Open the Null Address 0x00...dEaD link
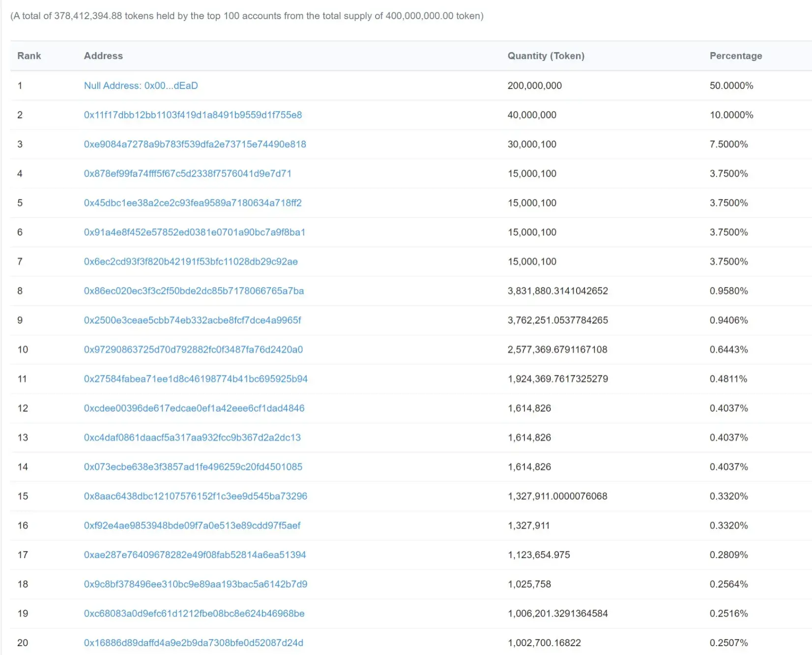Screen dimensions: 812x655 click(x=141, y=85)
